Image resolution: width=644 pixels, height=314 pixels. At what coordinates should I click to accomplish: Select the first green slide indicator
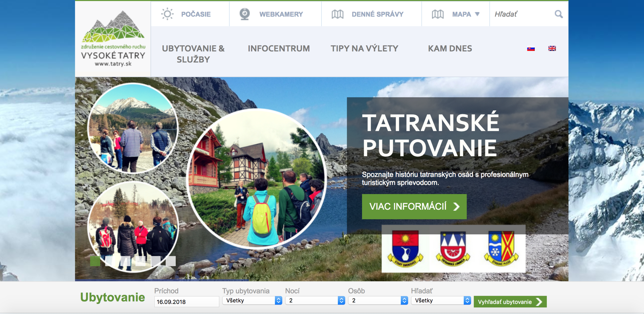tap(95, 261)
